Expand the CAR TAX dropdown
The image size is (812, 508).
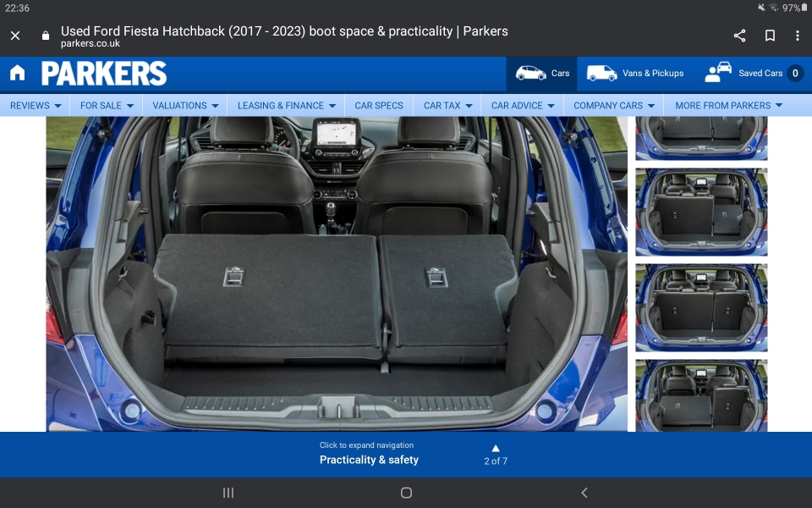click(x=447, y=105)
